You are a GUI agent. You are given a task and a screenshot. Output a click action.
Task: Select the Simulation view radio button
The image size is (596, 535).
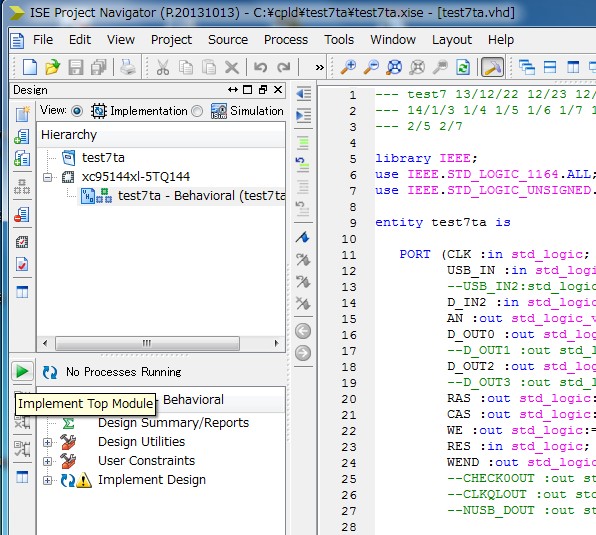(x=197, y=111)
